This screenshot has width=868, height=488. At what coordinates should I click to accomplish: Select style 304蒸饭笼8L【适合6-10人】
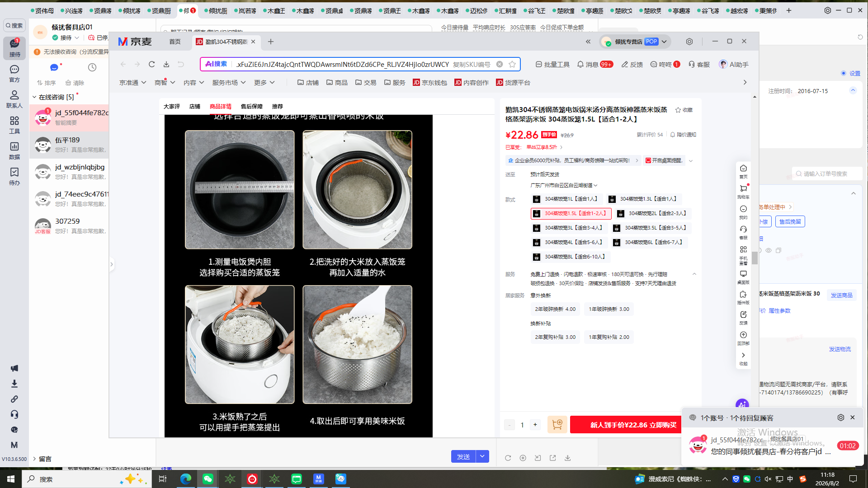pos(570,257)
